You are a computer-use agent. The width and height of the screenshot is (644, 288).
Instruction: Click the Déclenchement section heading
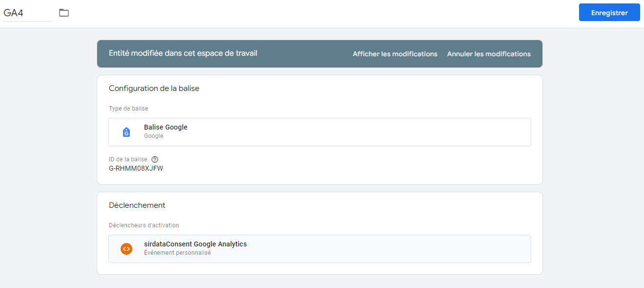(x=137, y=205)
